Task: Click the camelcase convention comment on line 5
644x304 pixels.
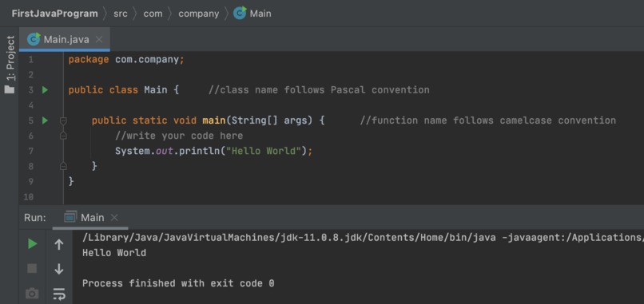Action: pos(487,120)
